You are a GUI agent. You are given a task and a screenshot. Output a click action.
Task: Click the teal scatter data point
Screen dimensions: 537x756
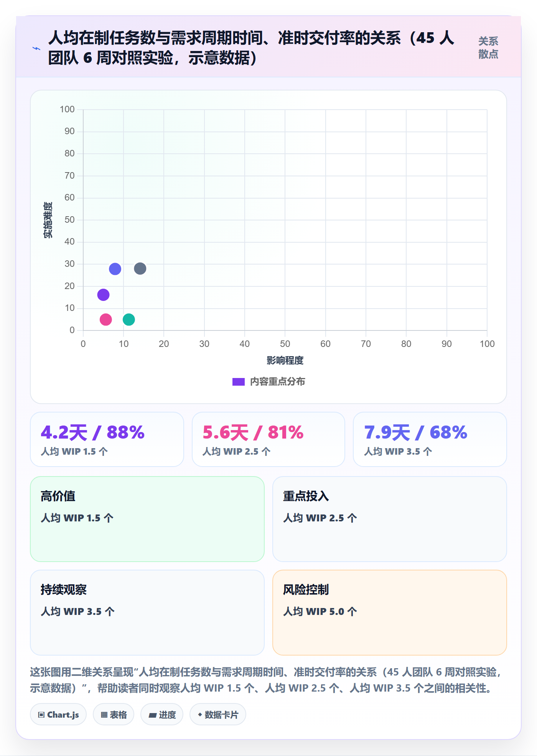coord(129,319)
